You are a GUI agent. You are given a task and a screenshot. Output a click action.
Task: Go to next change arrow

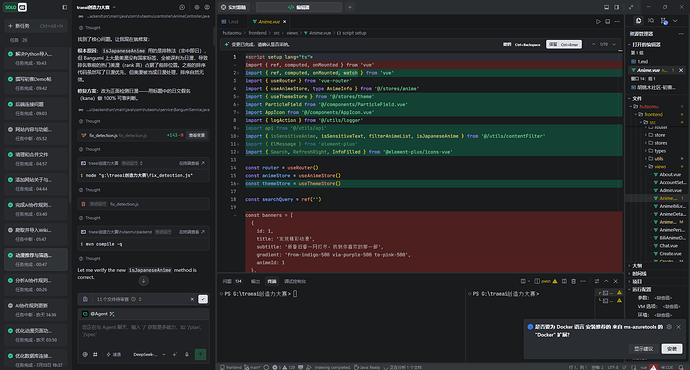pyautogui.click(x=614, y=44)
